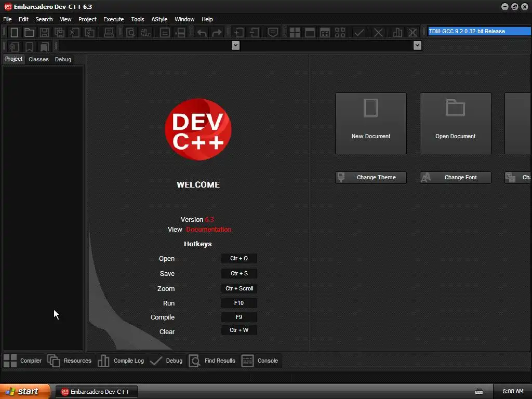Click the Close file toolbar icon
The height and width of the screenshot is (399, 532).
[74, 33]
